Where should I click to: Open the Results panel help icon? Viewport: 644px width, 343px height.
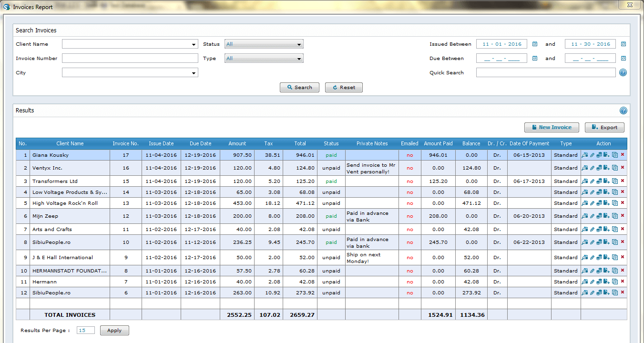pos(624,110)
